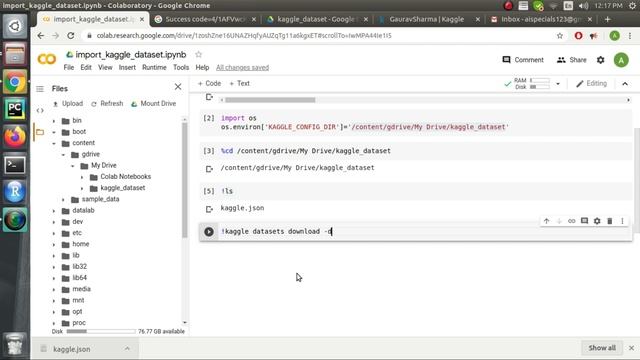This screenshot has height=360, width=640.
Task: Run the kaggle datasets download cell
Action: point(209,231)
